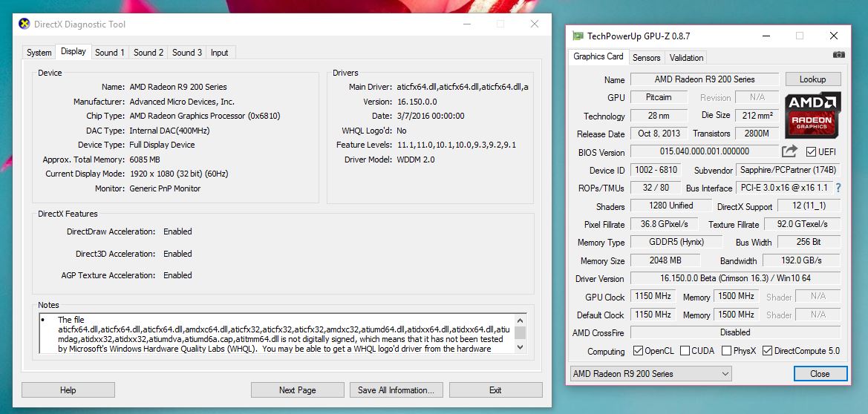Toggle the PhysX checkbox
The height and width of the screenshot is (414, 868).
726,351
